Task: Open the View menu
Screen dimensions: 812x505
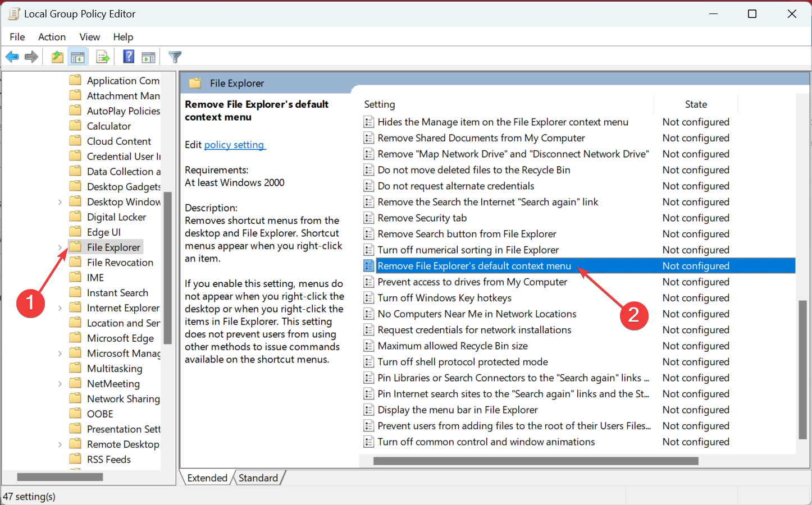Action: point(89,37)
